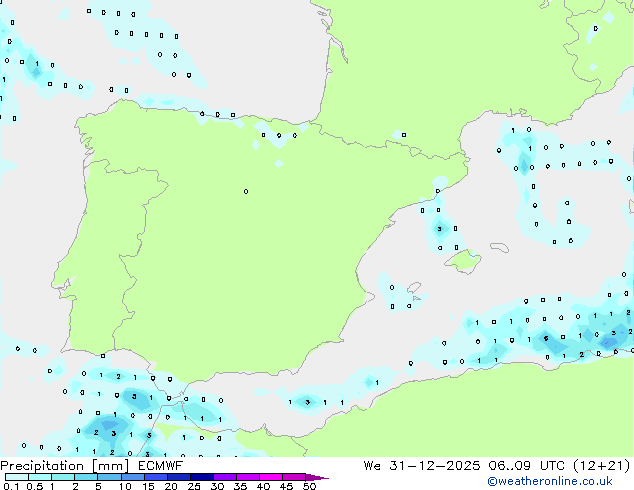
Task: Click the 15–20 mm legend color box
Action: coord(156,477)
